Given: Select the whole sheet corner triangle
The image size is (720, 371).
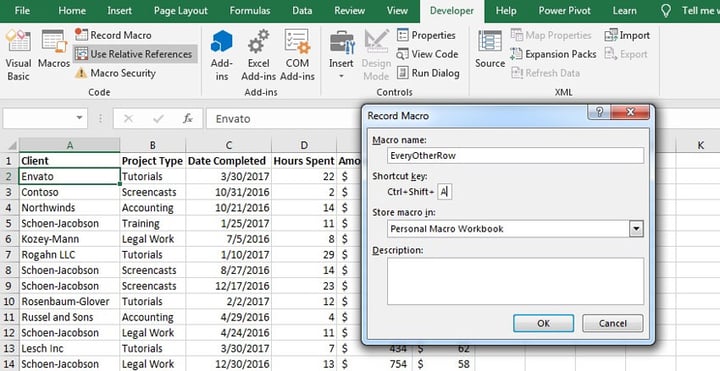Looking at the screenshot, I should 11,146.
